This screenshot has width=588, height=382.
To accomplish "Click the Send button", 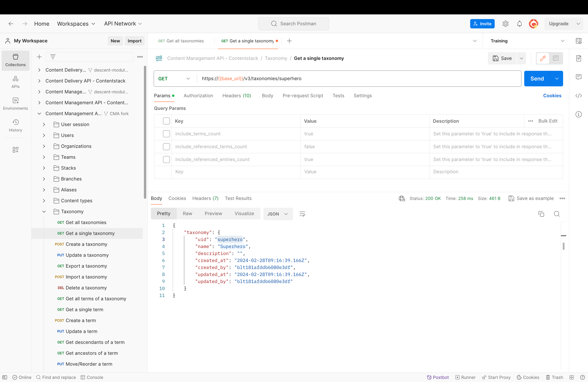I will (537, 79).
